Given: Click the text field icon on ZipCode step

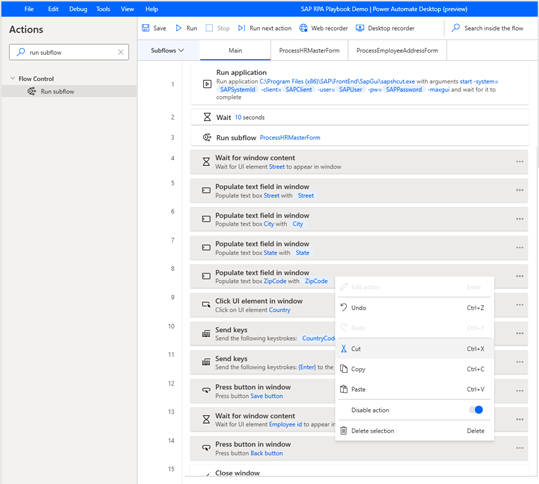Looking at the screenshot, I should 206,276.
